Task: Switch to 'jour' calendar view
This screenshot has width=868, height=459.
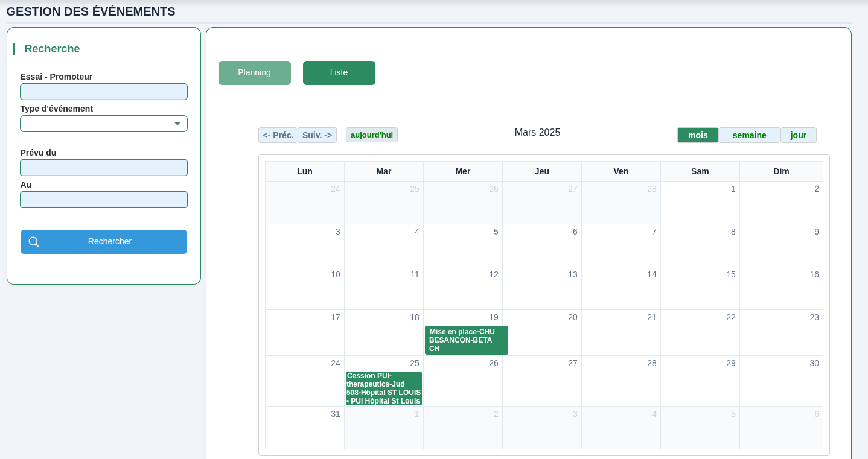Action: click(x=798, y=135)
